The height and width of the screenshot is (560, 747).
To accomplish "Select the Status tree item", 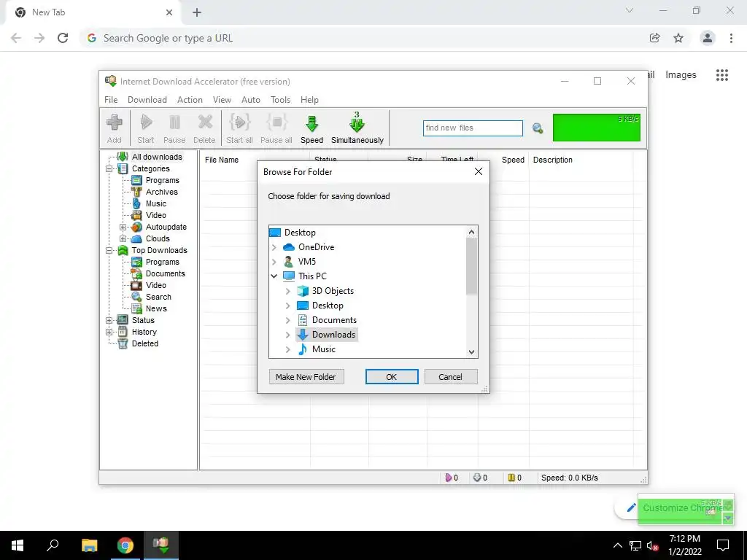I will (x=143, y=320).
